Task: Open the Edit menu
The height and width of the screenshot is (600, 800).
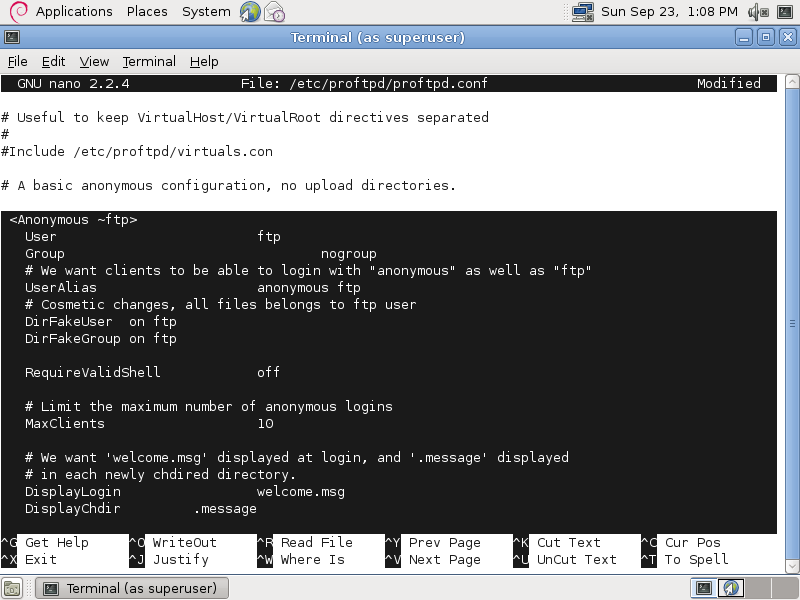Action: click(x=53, y=62)
